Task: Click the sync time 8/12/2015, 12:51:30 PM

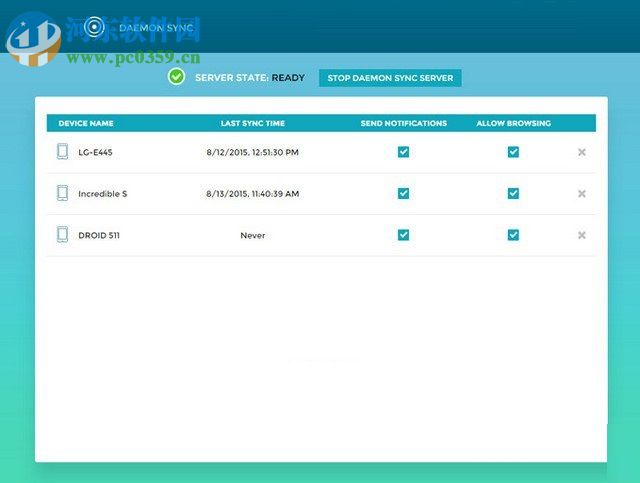Action: click(x=253, y=152)
